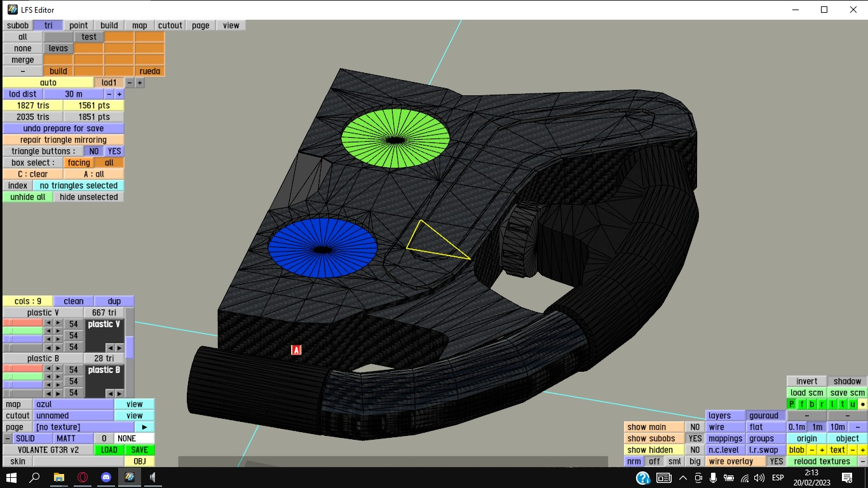Click repair triangle mirroring

64,140
